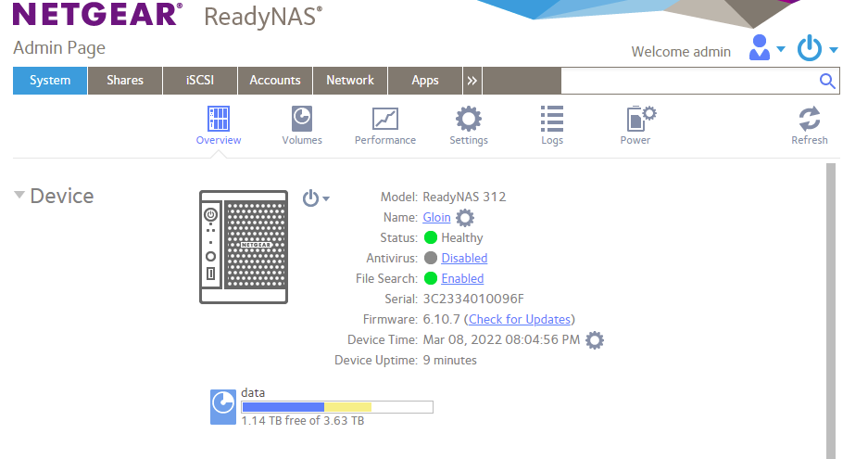Open the Settings gear in toolbar
The width and height of the screenshot is (868, 459).
click(469, 119)
